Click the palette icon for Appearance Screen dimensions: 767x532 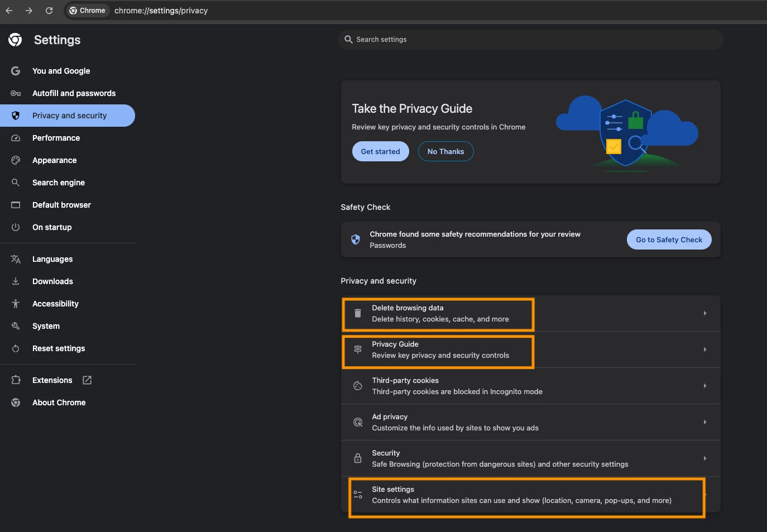(16, 160)
